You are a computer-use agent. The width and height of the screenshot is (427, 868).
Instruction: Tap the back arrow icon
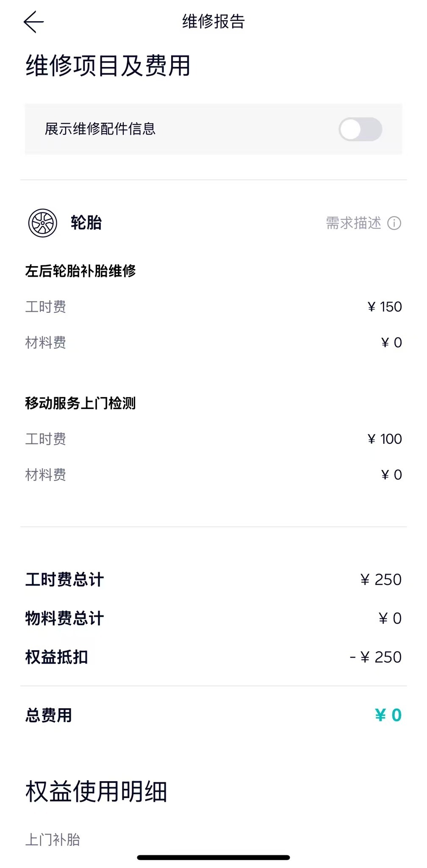pos(33,22)
